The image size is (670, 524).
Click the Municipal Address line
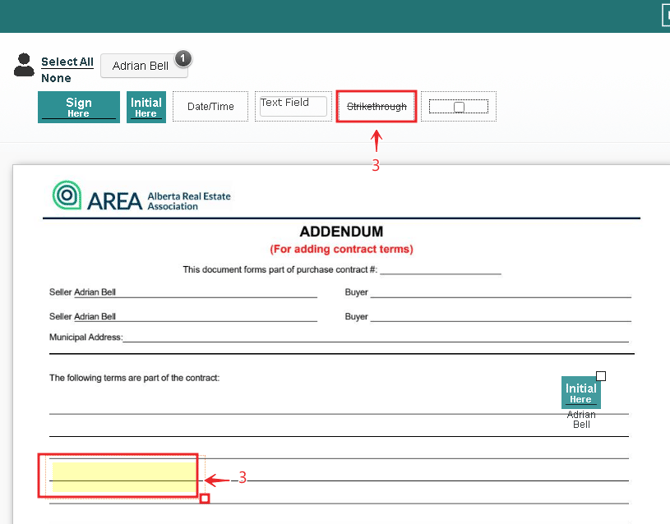(378, 338)
